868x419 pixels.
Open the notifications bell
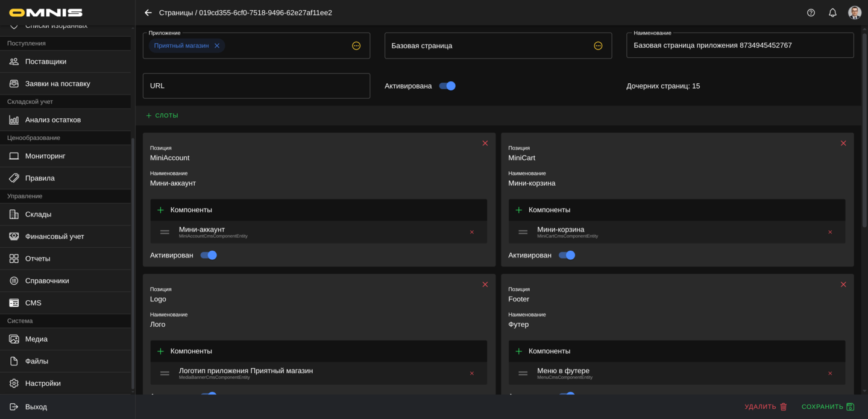coord(832,13)
